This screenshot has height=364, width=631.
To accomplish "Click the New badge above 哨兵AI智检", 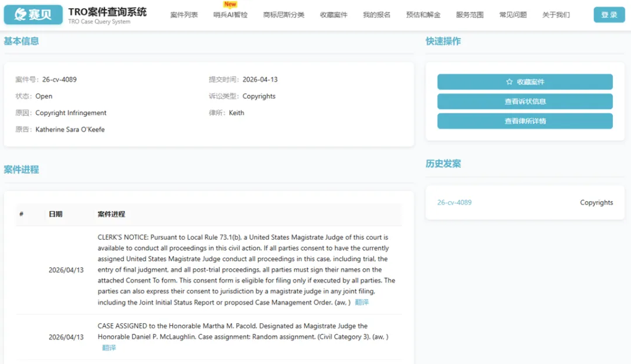I will 230,4.
